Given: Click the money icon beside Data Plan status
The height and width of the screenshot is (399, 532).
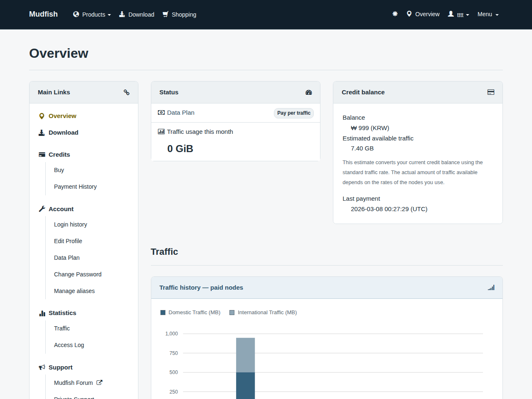Looking at the screenshot, I should (161, 113).
